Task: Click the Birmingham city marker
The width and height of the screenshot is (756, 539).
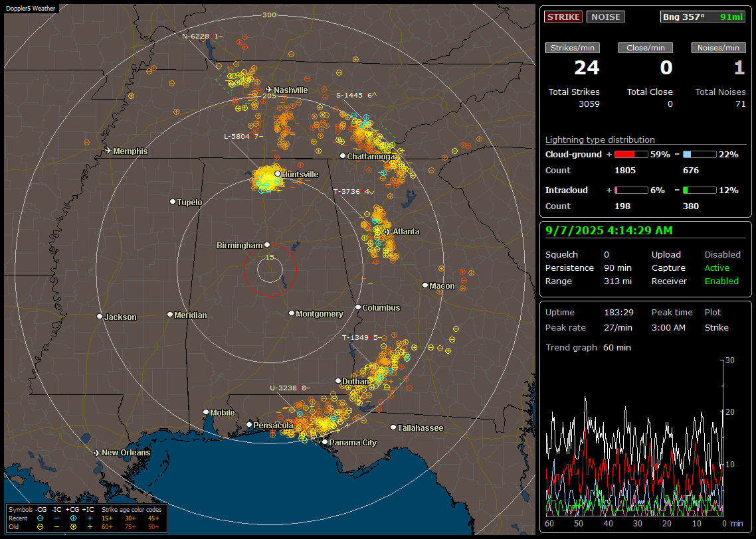Action: tap(267, 245)
